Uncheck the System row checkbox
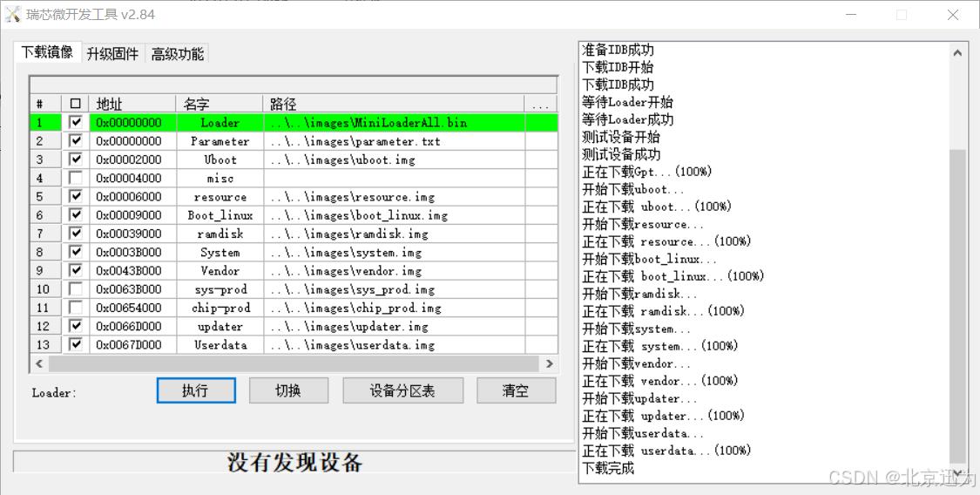 tap(76, 252)
